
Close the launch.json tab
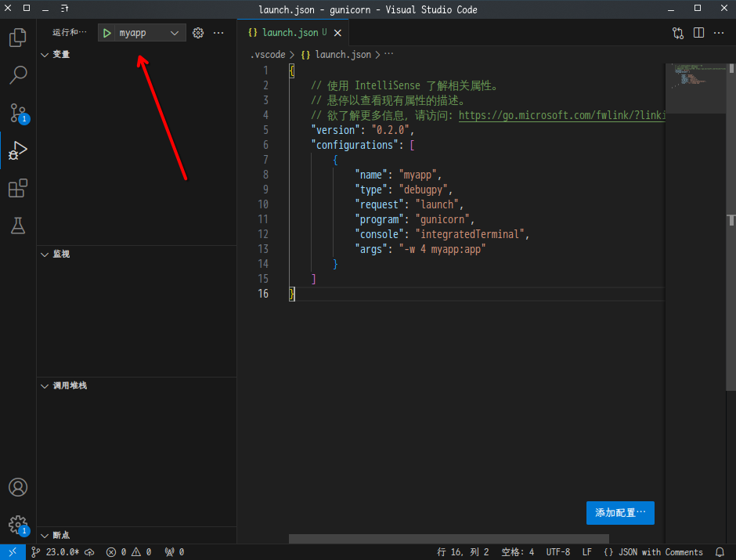pos(337,33)
